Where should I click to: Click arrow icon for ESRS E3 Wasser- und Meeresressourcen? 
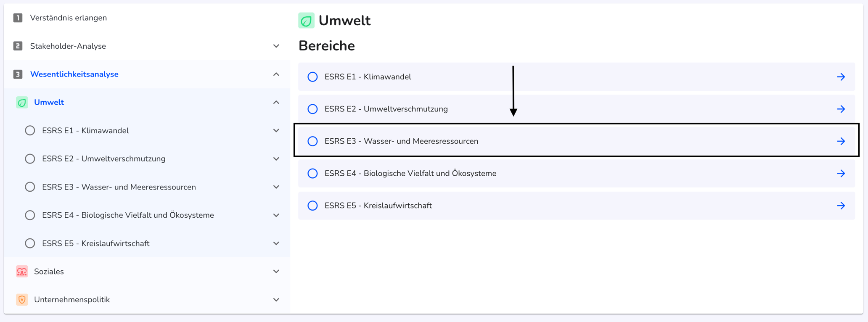pyautogui.click(x=841, y=141)
